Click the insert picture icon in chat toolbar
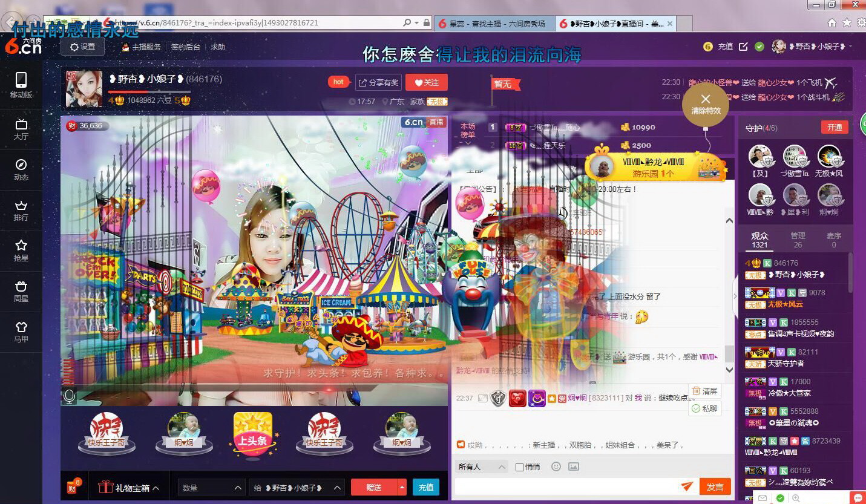This screenshot has height=504, width=866. [574, 466]
